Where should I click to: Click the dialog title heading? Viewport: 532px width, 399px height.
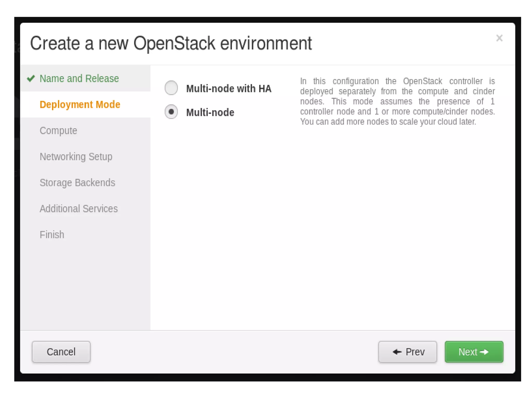[171, 43]
